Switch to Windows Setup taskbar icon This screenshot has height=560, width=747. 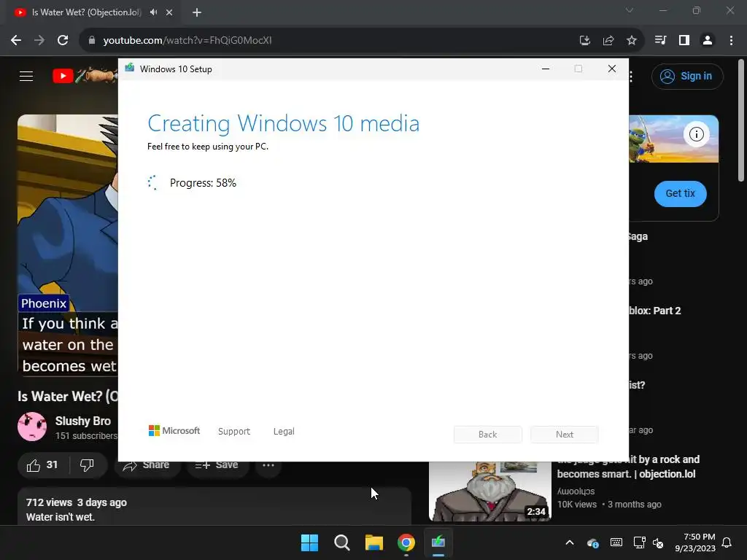coord(438,542)
